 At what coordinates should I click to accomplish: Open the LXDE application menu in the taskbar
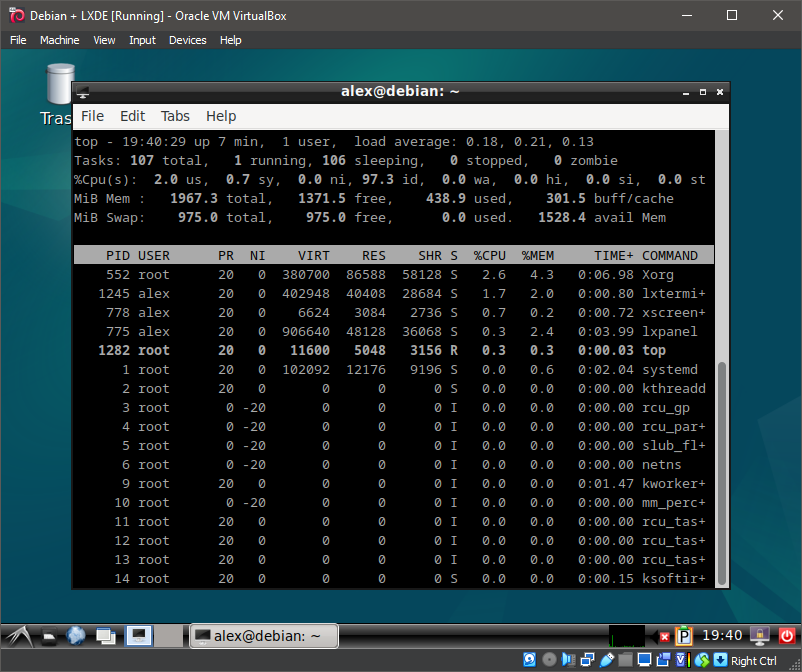coord(18,637)
